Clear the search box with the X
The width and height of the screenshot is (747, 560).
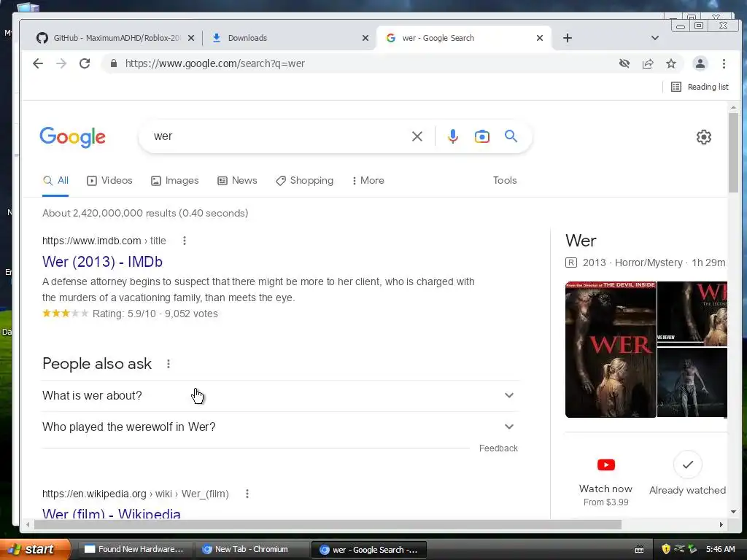coord(417,136)
